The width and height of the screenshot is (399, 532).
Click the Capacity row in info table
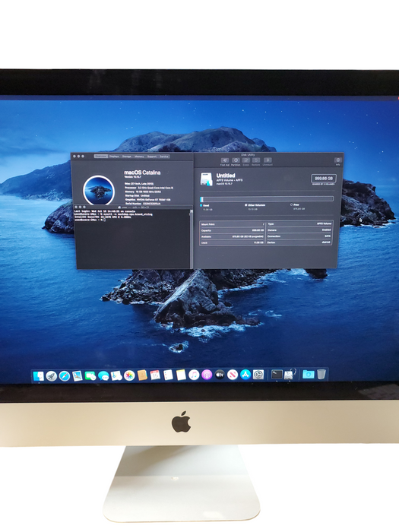(x=233, y=230)
